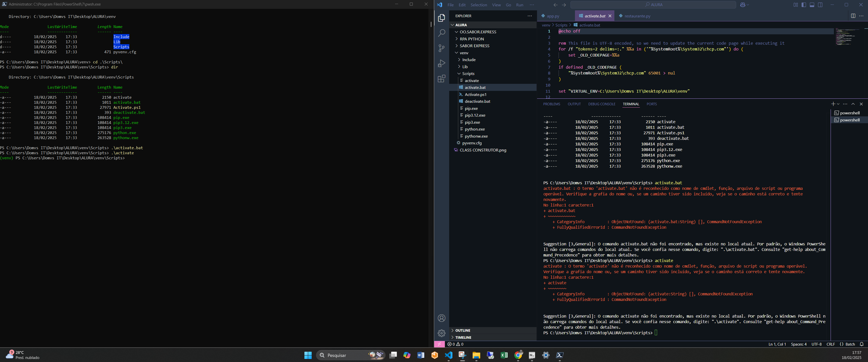This screenshot has width=868, height=362.
Task: Open the Copilot dropdown chevron
Action: tap(748, 5)
